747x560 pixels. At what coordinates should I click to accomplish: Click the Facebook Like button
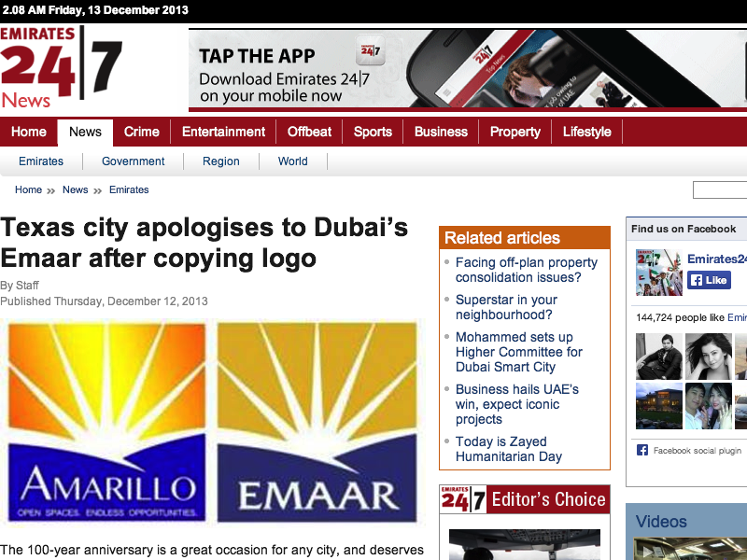click(x=709, y=280)
